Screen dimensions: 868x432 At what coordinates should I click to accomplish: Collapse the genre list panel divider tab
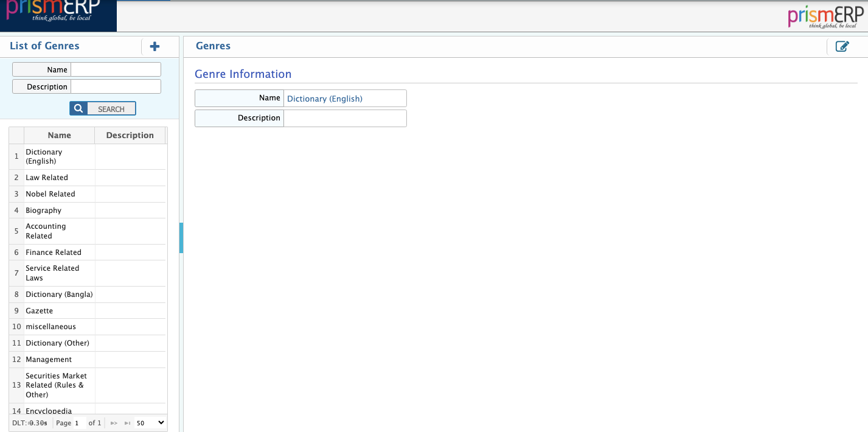[181, 237]
